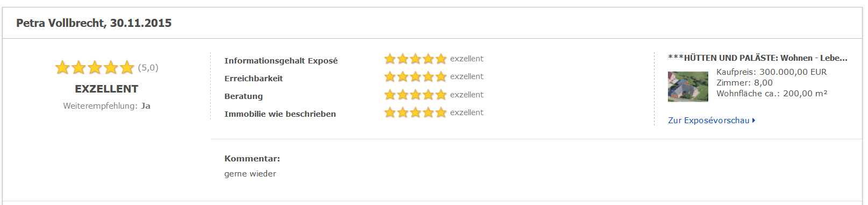Click the Immobilie wie beschrieben stars
The width and height of the screenshot is (868, 205).
coord(416,112)
